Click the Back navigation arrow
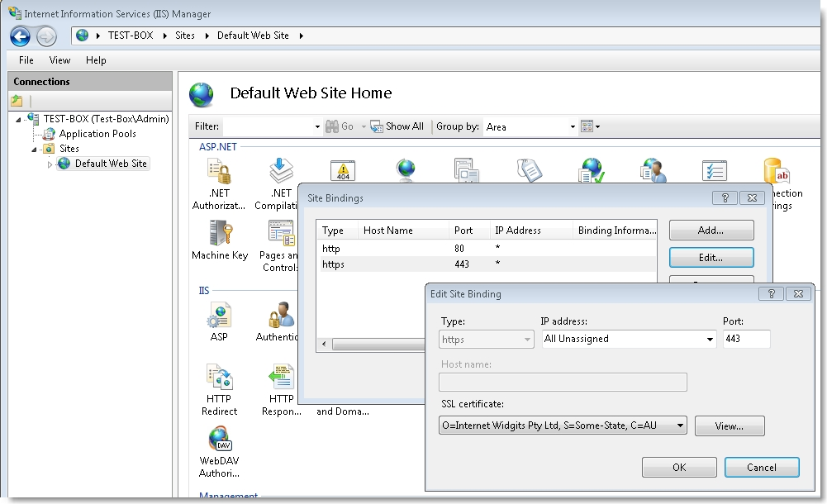 point(20,36)
